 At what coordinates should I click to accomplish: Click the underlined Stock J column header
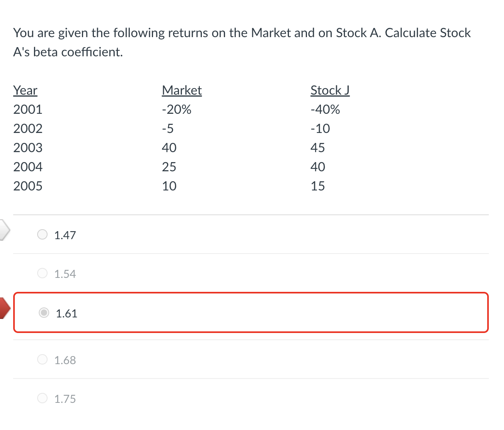(x=330, y=90)
